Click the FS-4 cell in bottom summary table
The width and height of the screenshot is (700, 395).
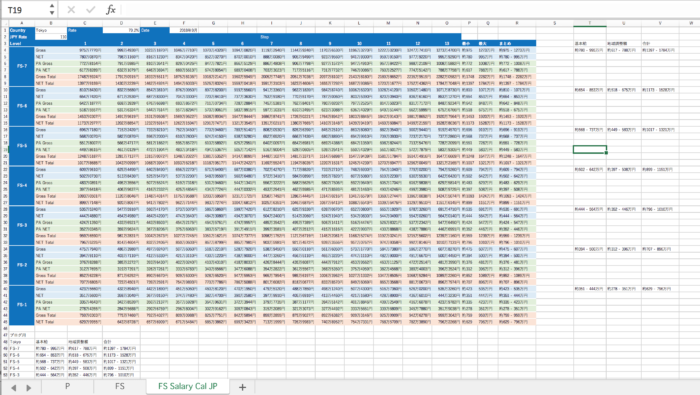21,369
